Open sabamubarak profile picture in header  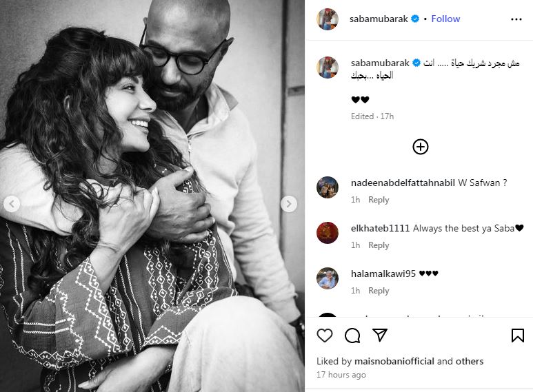(328, 19)
